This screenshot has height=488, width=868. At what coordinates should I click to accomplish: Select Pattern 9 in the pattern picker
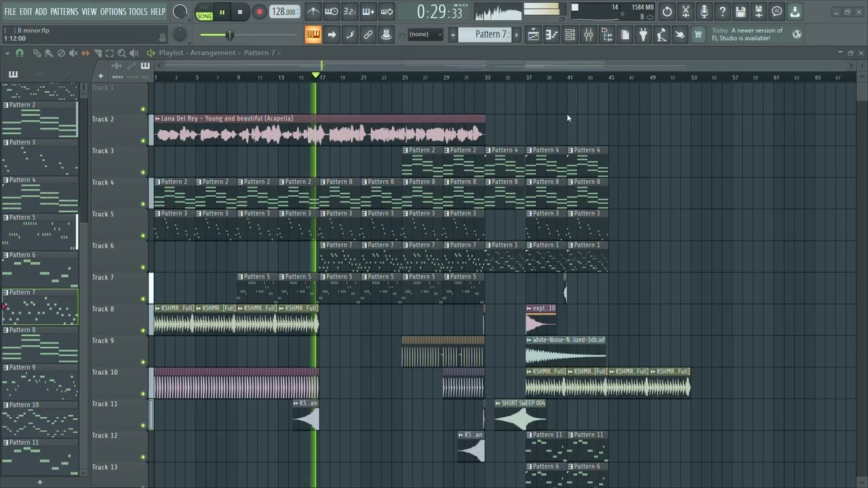40,381
